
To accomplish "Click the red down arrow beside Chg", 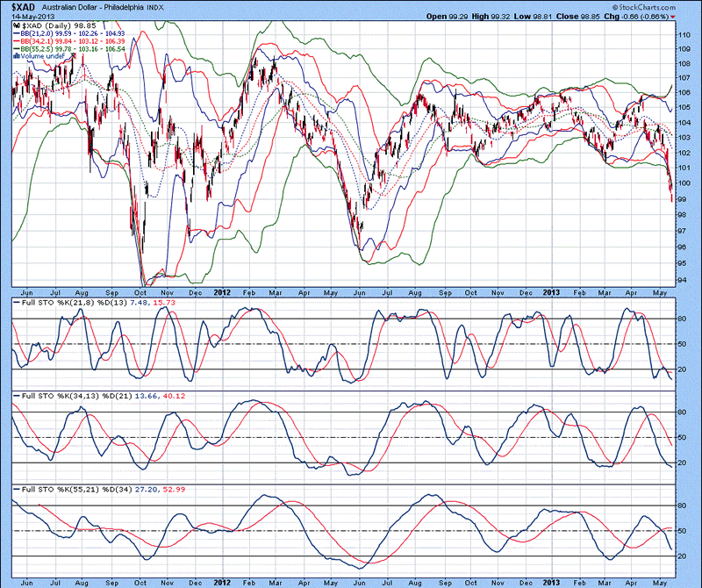I will pos(673,17).
